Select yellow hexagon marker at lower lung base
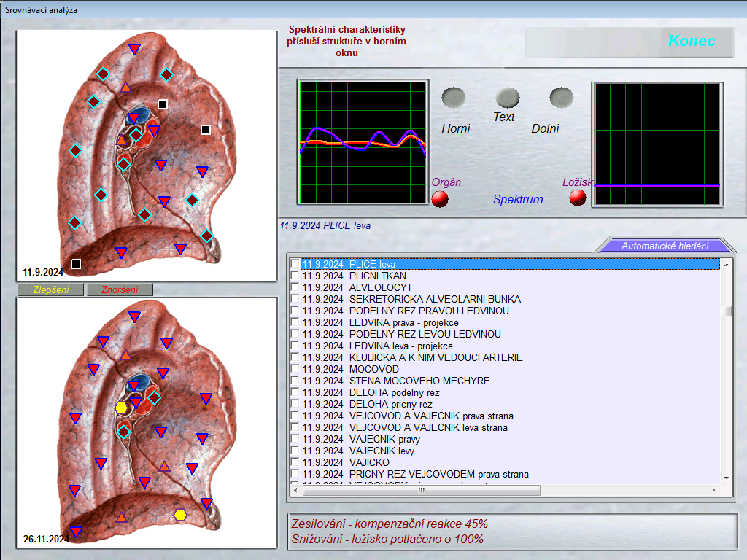The image size is (747, 560). coord(180,515)
